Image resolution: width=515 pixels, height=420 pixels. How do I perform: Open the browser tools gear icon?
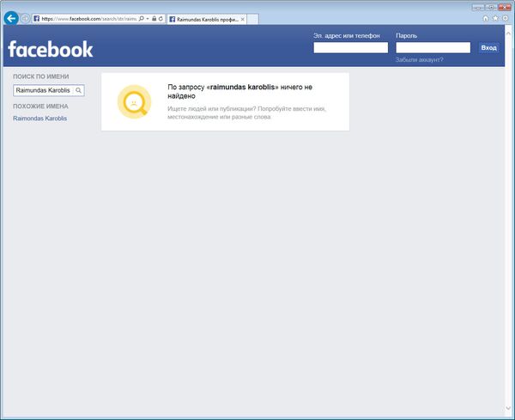click(x=506, y=18)
